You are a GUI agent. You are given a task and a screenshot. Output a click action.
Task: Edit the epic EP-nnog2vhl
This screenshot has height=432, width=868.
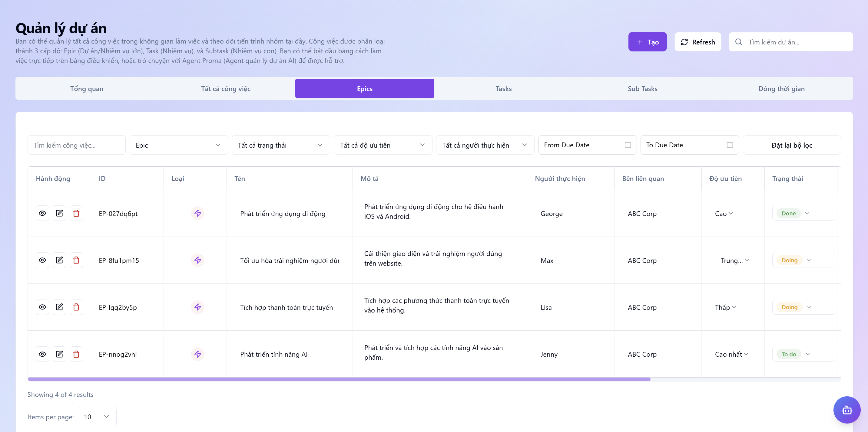click(x=59, y=354)
